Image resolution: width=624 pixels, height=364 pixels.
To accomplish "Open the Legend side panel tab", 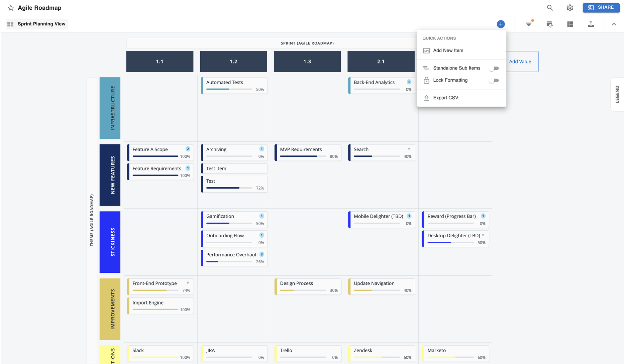I will click(x=617, y=95).
